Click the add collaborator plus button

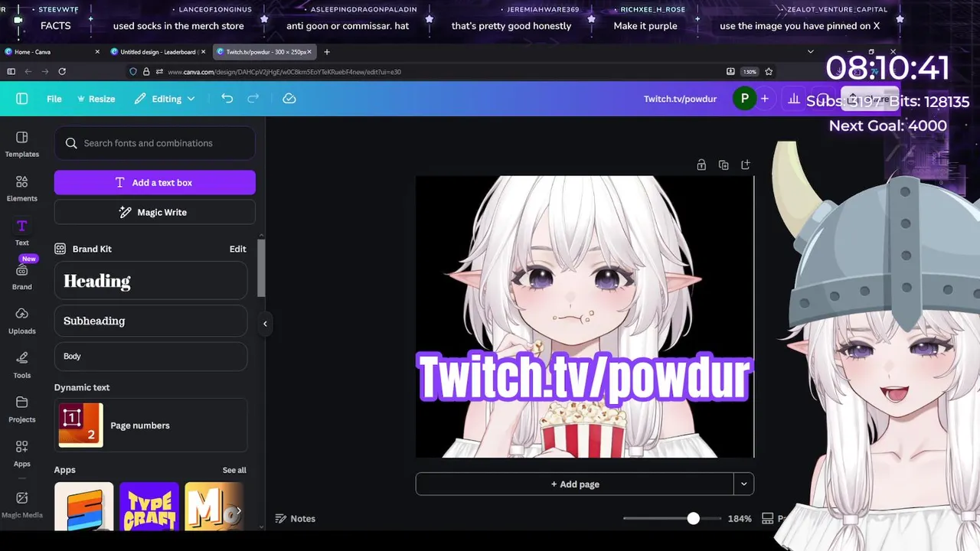point(764,99)
